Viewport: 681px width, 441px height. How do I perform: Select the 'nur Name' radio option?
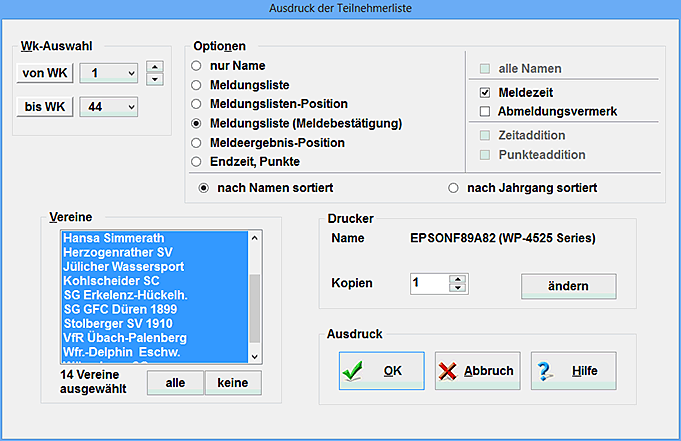tap(197, 67)
